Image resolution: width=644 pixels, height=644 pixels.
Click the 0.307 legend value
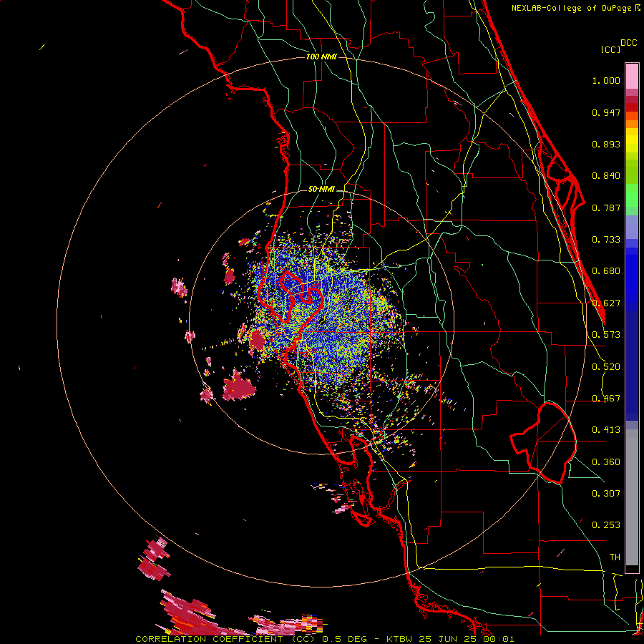[x=606, y=494]
